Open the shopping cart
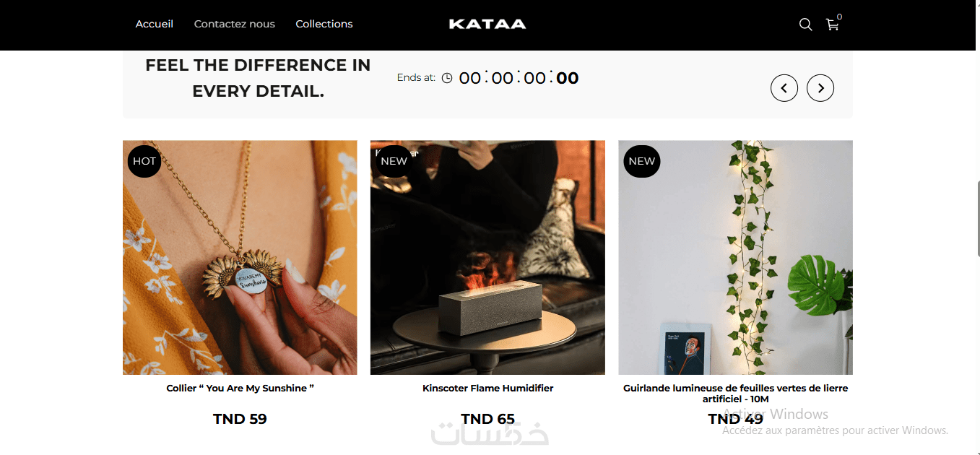 [x=832, y=25]
